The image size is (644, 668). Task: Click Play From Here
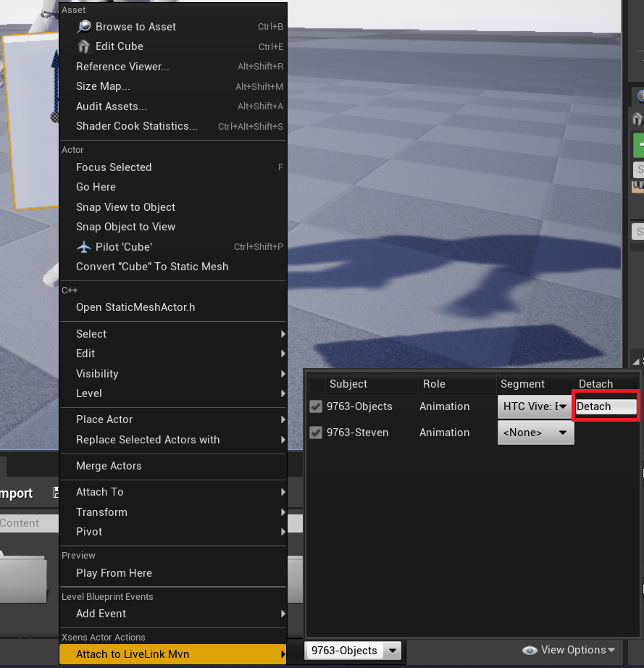point(112,572)
